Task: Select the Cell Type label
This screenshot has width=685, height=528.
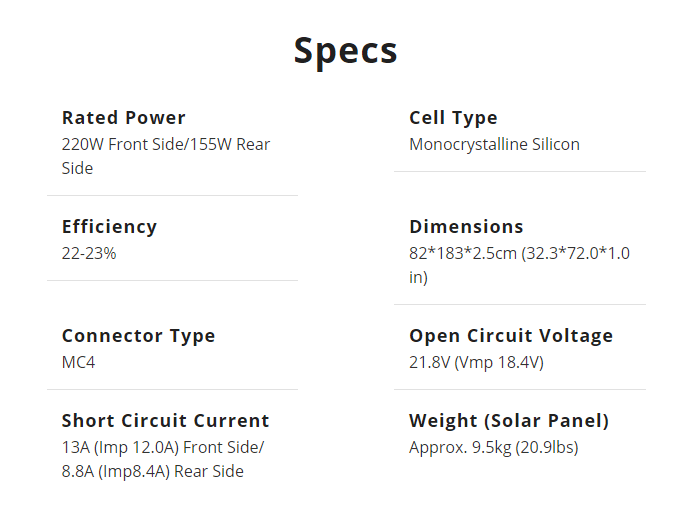Action: pos(453,118)
